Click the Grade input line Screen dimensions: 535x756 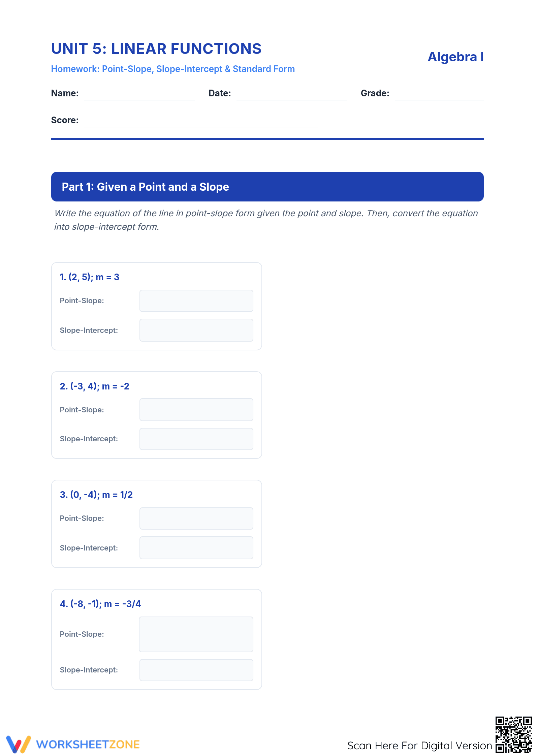(x=439, y=94)
